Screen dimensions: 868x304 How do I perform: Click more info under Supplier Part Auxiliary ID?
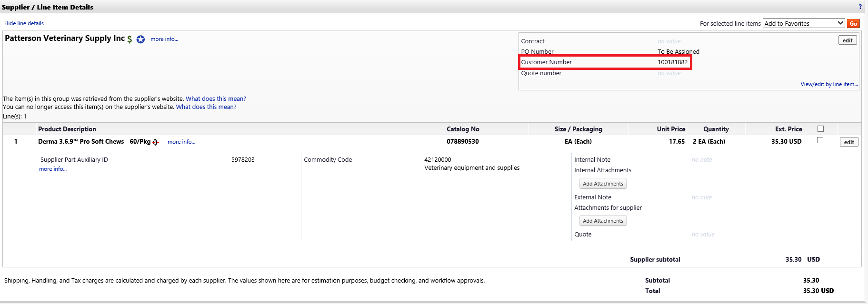(x=53, y=169)
